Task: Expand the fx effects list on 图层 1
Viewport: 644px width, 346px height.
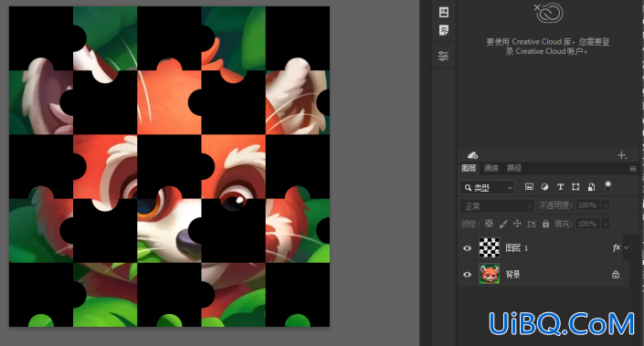Action: coord(627,248)
